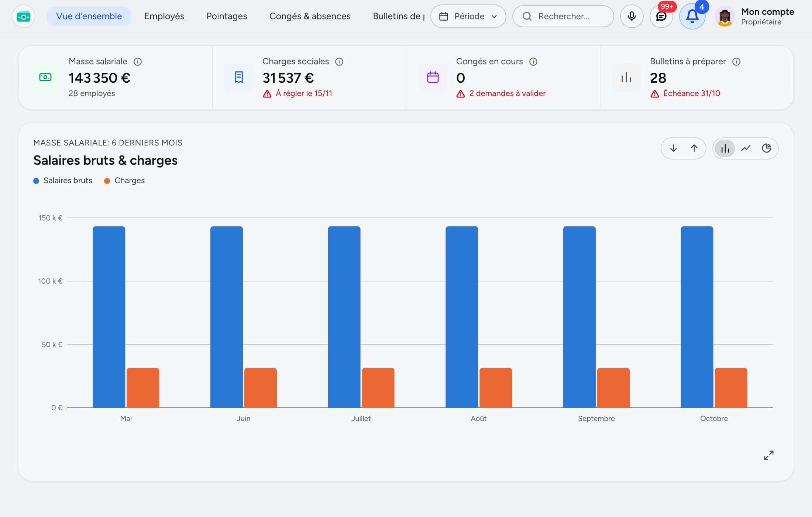Open the Vue d'ensemble tab
The height and width of the screenshot is (517, 812).
(x=89, y=16)
